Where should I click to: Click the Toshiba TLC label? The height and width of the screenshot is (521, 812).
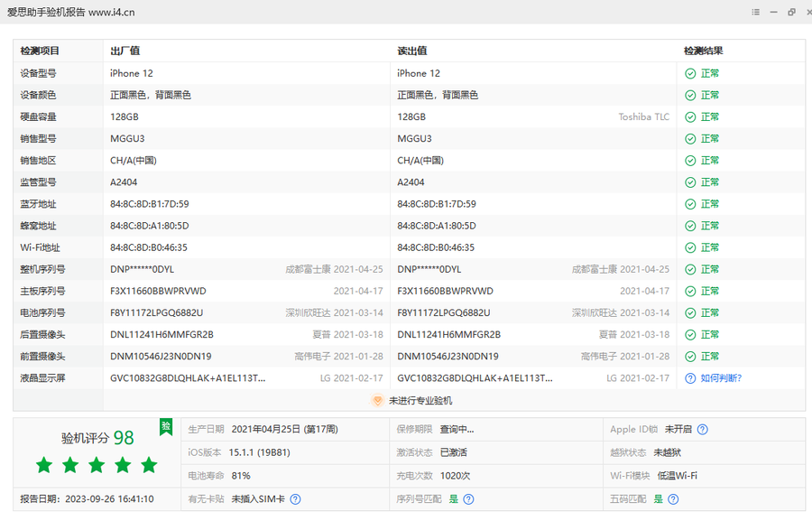(643, 117)
